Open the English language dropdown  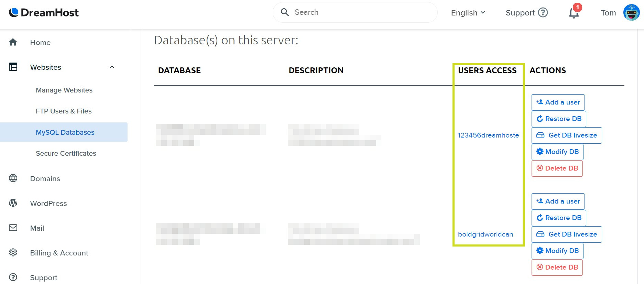pos(468,13)
